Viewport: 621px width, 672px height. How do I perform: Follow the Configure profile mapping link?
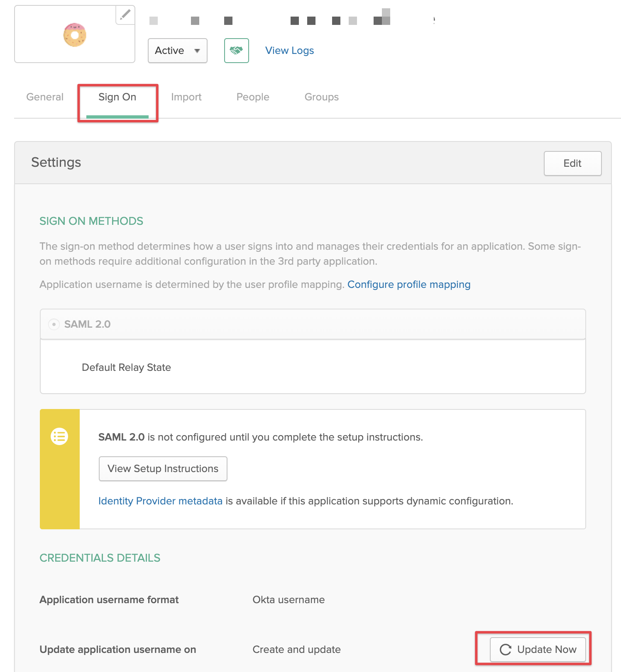(x=408, y=285)
